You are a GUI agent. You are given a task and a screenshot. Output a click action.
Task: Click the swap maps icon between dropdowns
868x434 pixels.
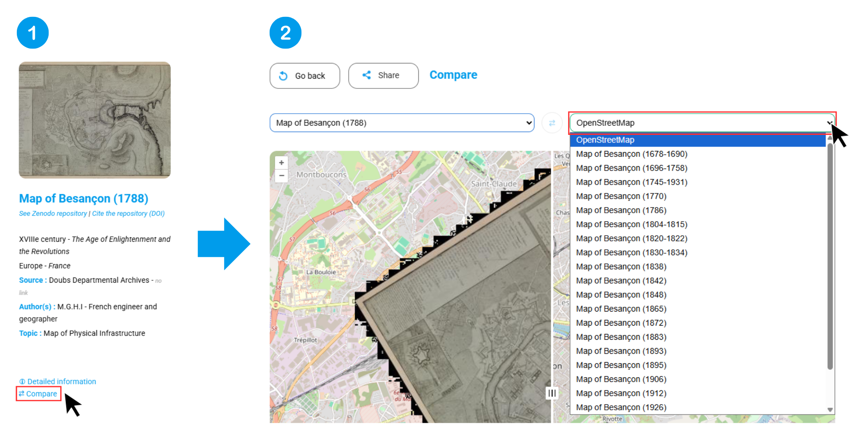pyautogui.click(x=552, y=123)
